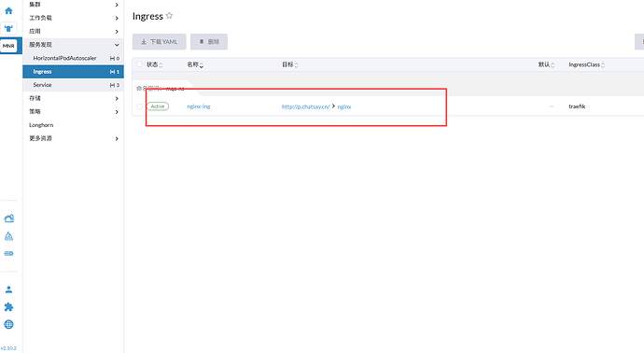644x353 pixels.
Task: Tick the checkbox for nginx-ing row
Action: tap(139, 106)
